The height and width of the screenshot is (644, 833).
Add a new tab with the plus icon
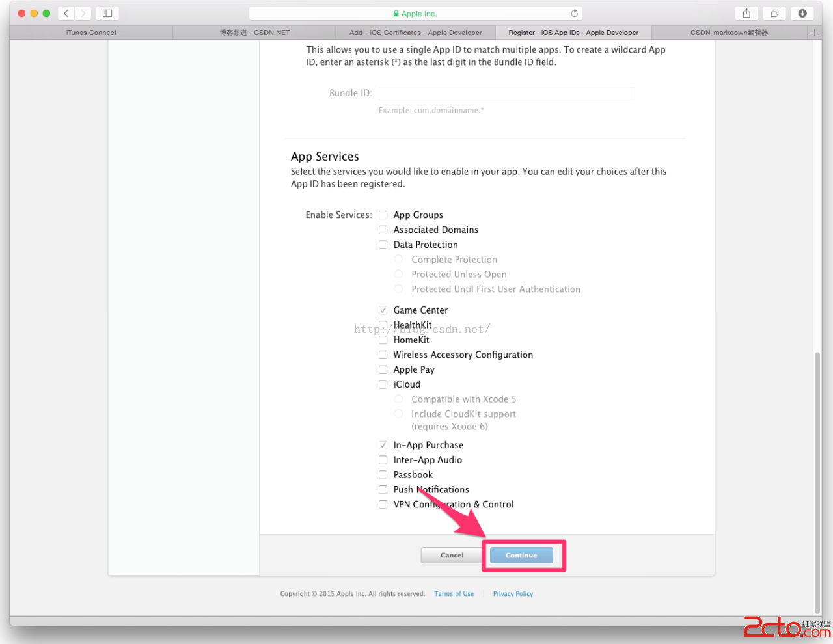coord(814,33)
